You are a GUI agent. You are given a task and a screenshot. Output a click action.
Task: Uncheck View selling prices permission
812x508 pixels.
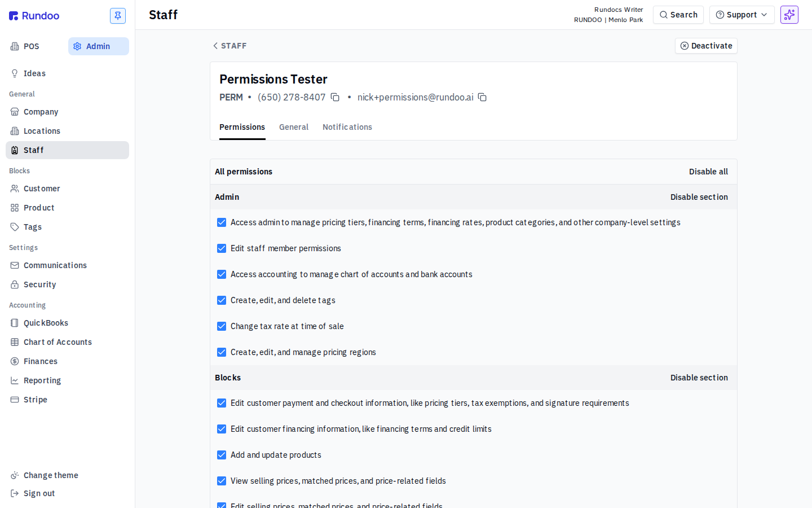click(x=222, y=481)
